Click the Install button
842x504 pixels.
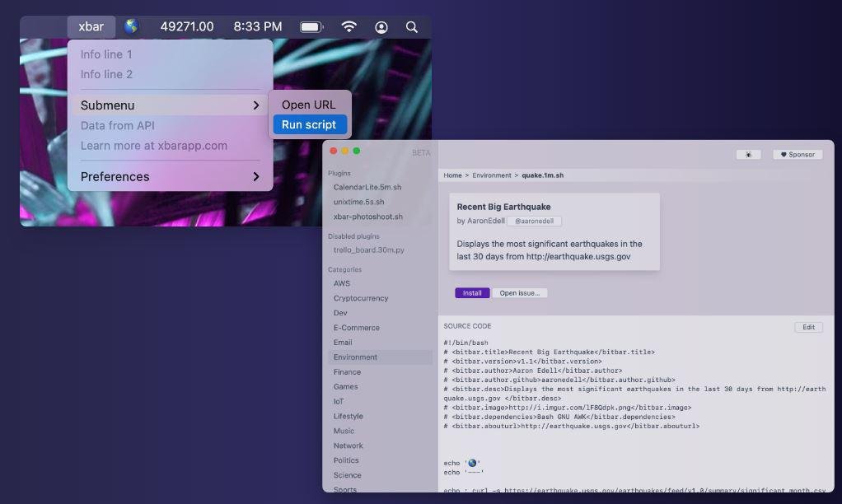473,293
